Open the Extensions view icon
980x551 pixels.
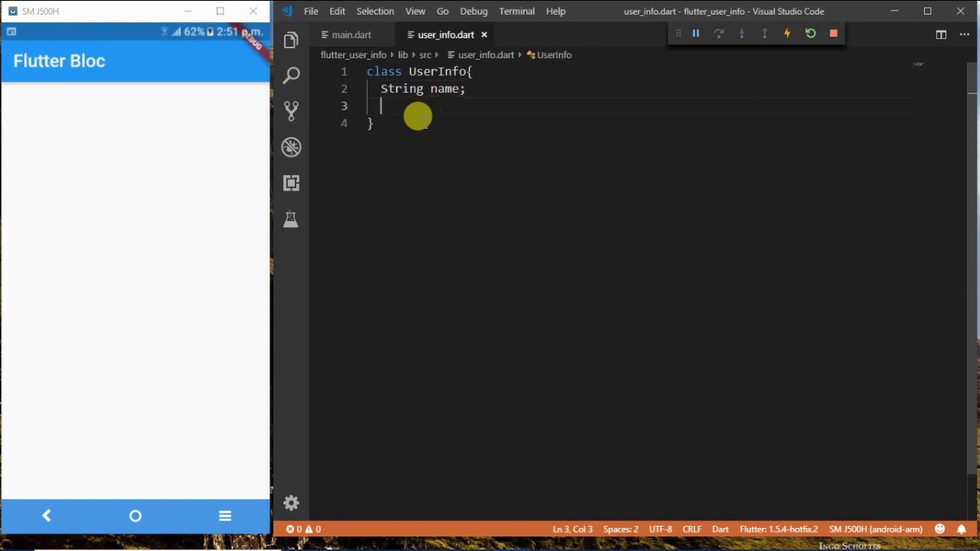[291, 183]
